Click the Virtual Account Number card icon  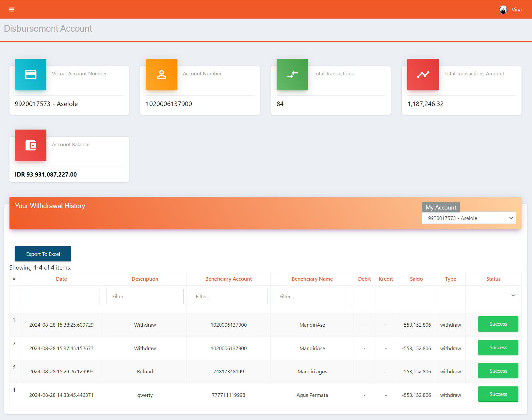tap(30, 74)
